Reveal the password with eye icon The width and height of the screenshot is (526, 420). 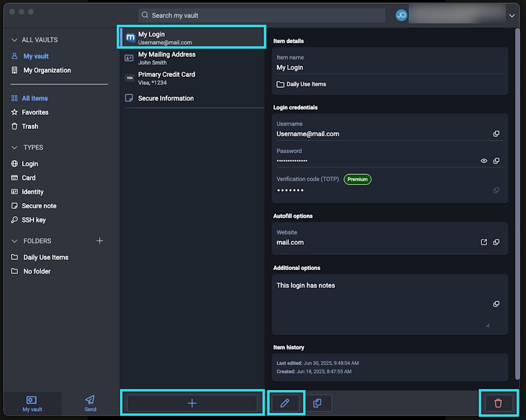tap(484, 161)
